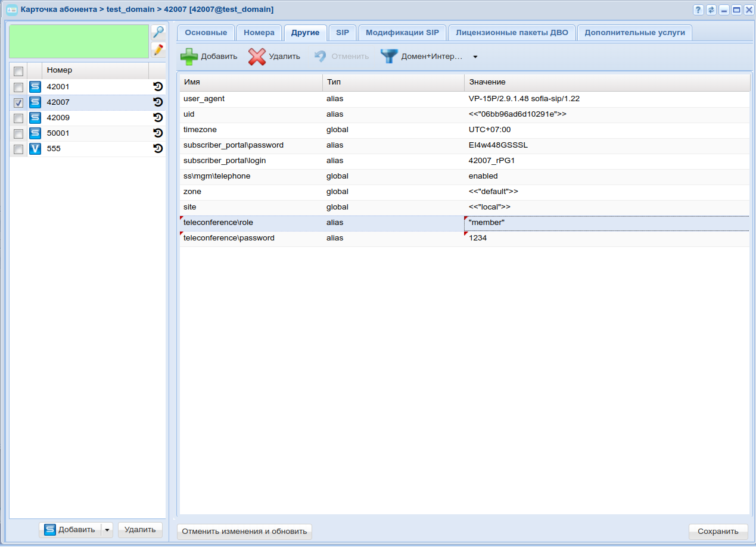Click the pencil edit icon
Viewport: 756px width, 547px height.
point(158,50)
